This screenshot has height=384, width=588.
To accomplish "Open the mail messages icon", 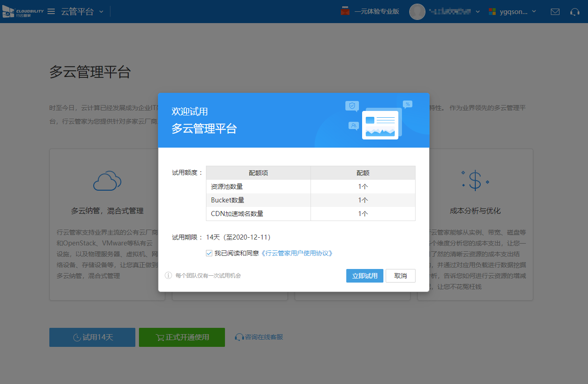I will (x=555, y=12).
